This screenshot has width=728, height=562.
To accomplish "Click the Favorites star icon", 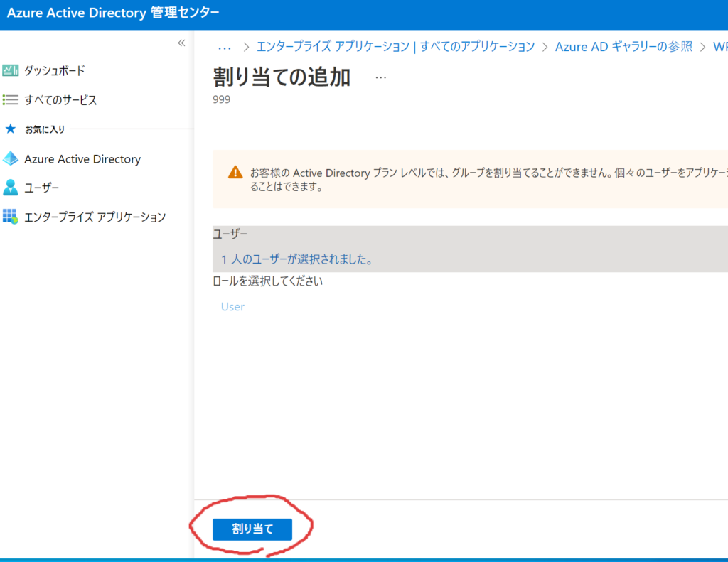I will click(x=10, y=129).
